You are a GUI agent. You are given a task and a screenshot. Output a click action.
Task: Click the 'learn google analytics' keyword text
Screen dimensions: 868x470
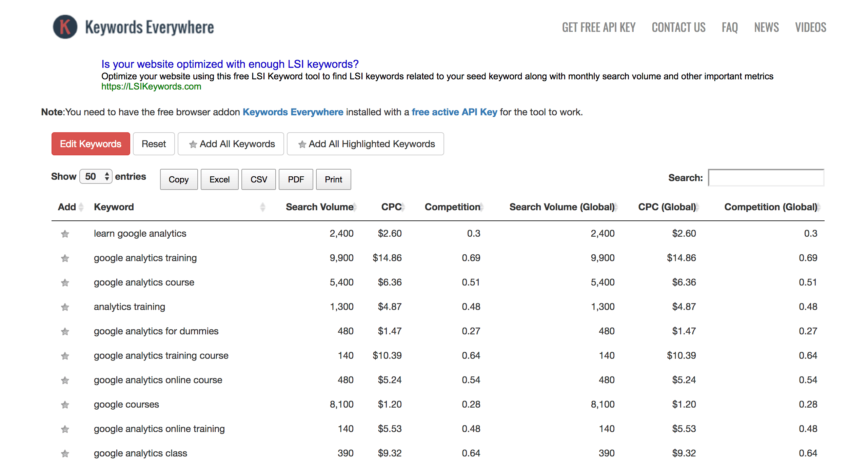click(140, 234)
